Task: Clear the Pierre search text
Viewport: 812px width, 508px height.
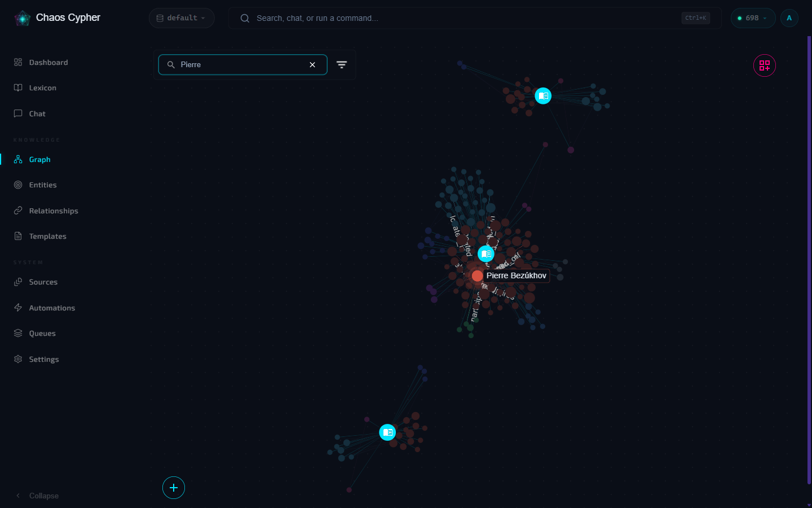Action: click(312, 65)
